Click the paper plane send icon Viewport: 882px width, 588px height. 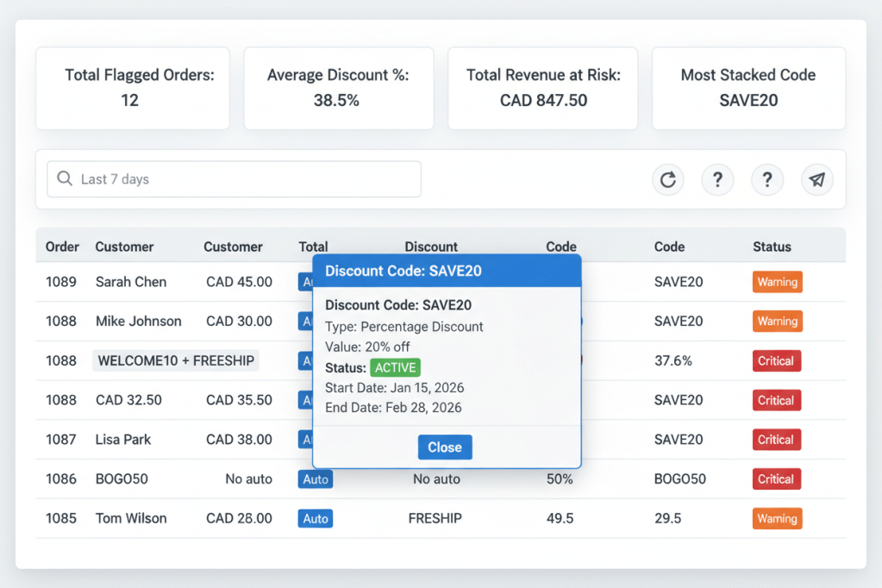(817, 179)
